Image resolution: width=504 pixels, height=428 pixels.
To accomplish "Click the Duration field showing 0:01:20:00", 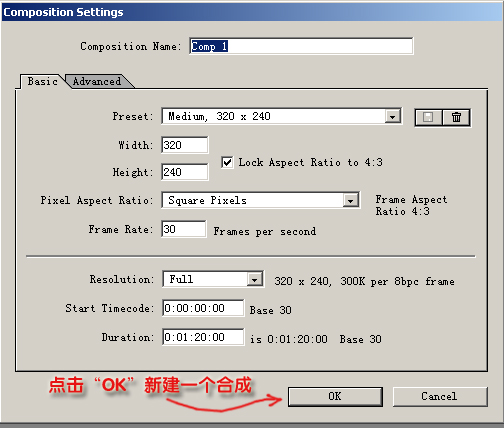I will coord(203,337).
